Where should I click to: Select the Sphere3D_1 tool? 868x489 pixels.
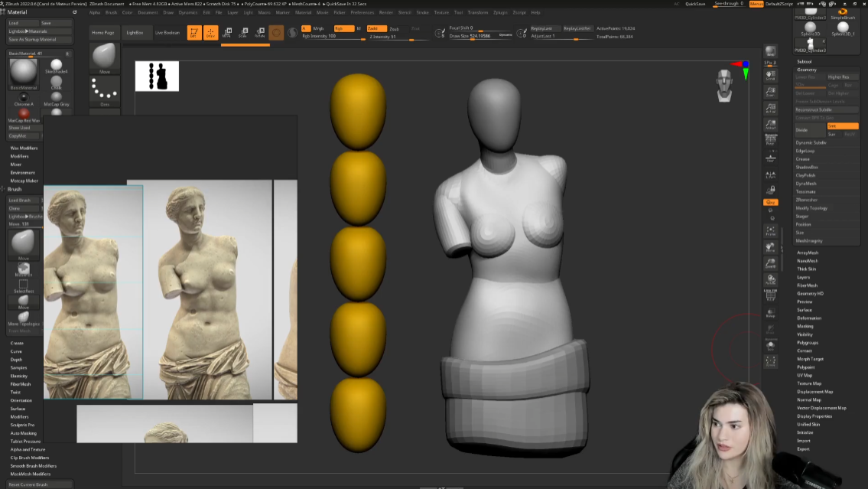[843, 29]
